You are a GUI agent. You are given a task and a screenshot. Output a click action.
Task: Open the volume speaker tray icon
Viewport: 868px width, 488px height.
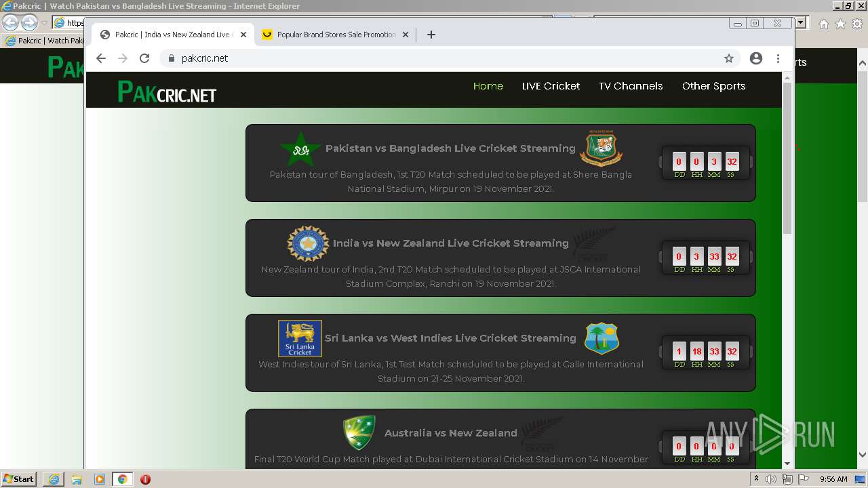[771, 479]
